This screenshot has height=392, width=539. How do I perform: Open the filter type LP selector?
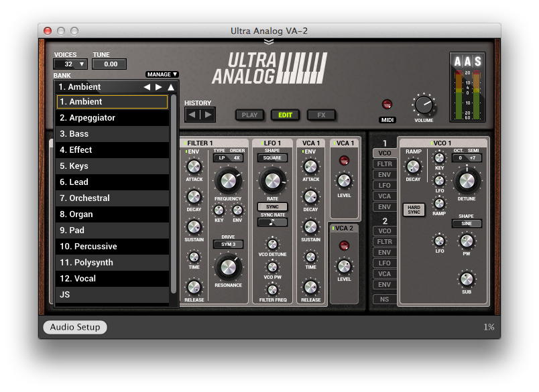[222, 158]
